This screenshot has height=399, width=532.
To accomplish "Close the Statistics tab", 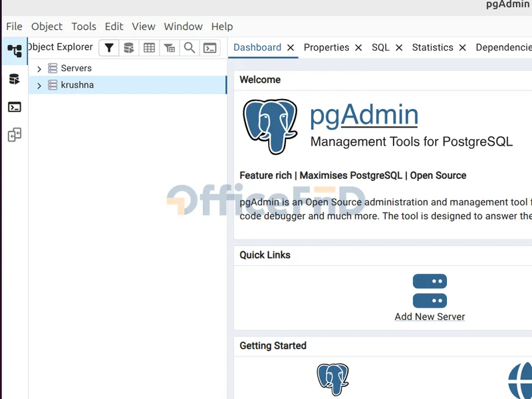I will (462, 48).
